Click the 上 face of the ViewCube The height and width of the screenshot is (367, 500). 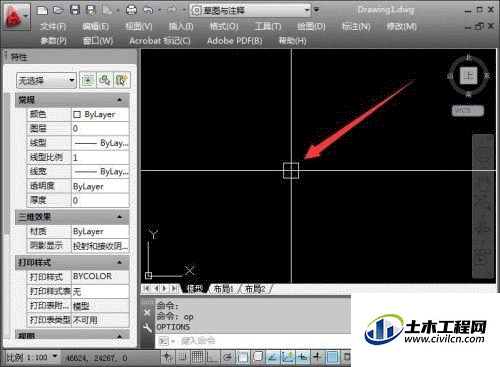(469, 76)
